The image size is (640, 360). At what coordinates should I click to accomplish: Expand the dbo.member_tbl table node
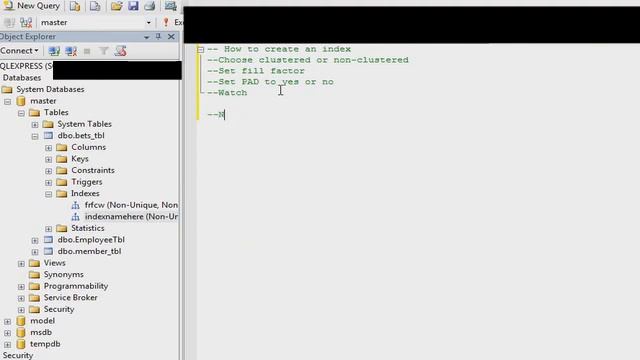[35, 252]
